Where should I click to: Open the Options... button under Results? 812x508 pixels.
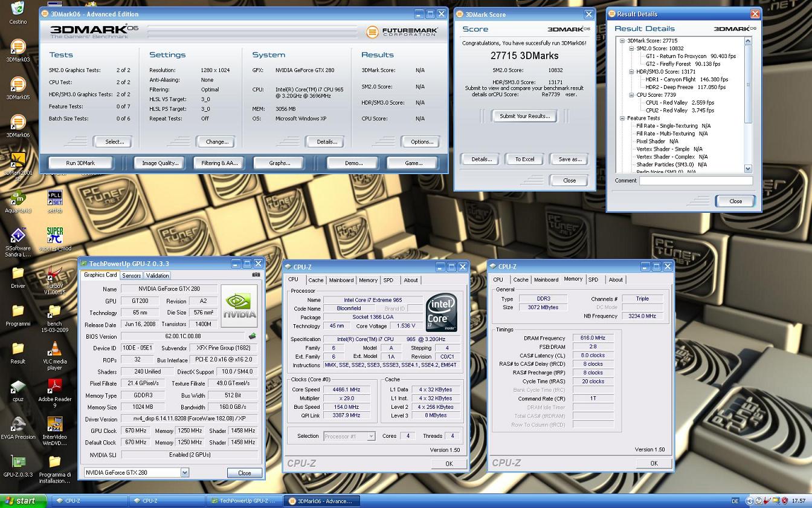[x=422, y=142]
